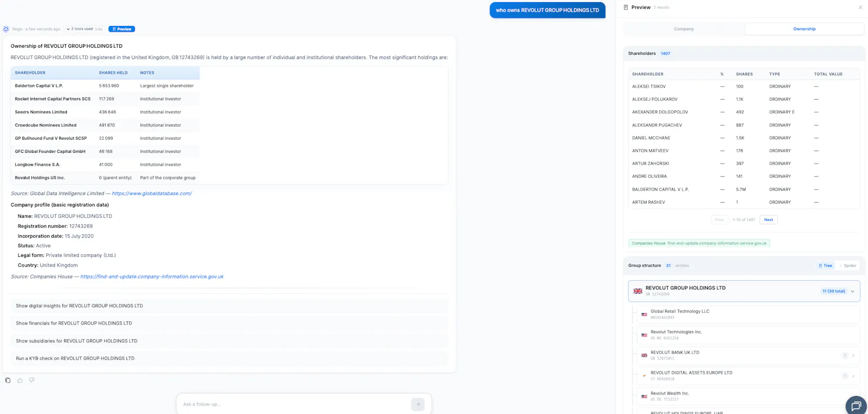Give the response a thumbs down
Viewport: 868px width, 414px height.
tap(32, 380)
